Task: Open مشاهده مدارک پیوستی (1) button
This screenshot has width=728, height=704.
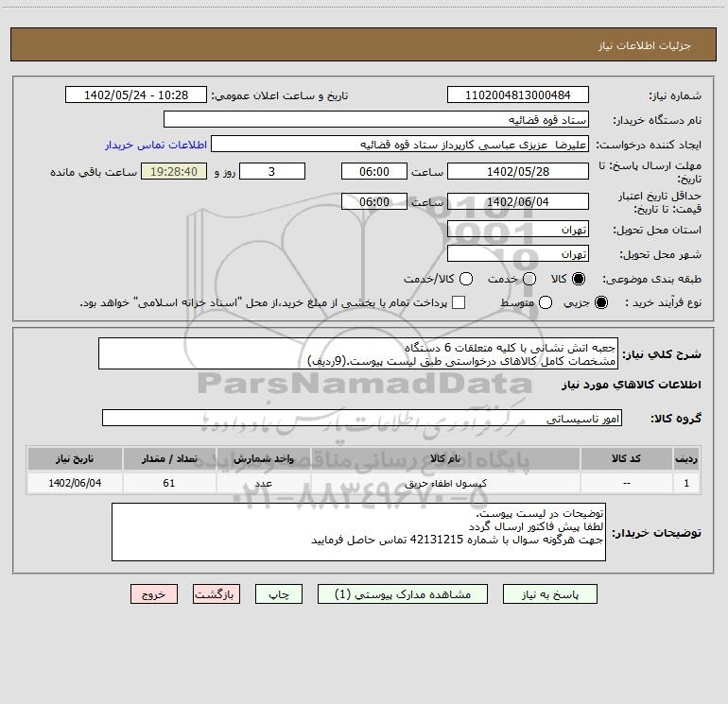Action: pyautogui.click(x=403, y=594)
